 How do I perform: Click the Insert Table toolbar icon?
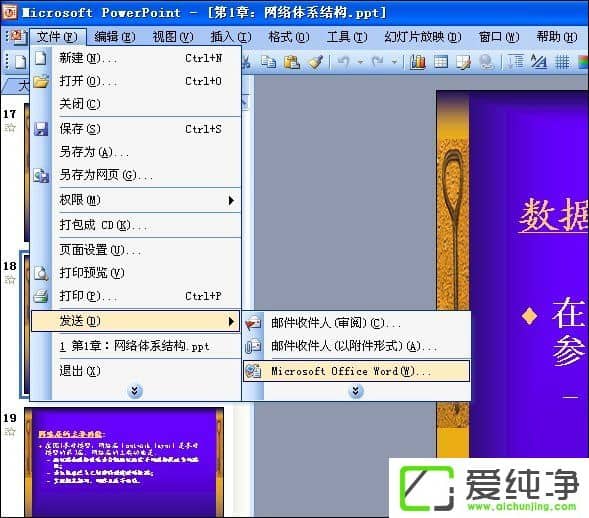(x=441, y=62)
